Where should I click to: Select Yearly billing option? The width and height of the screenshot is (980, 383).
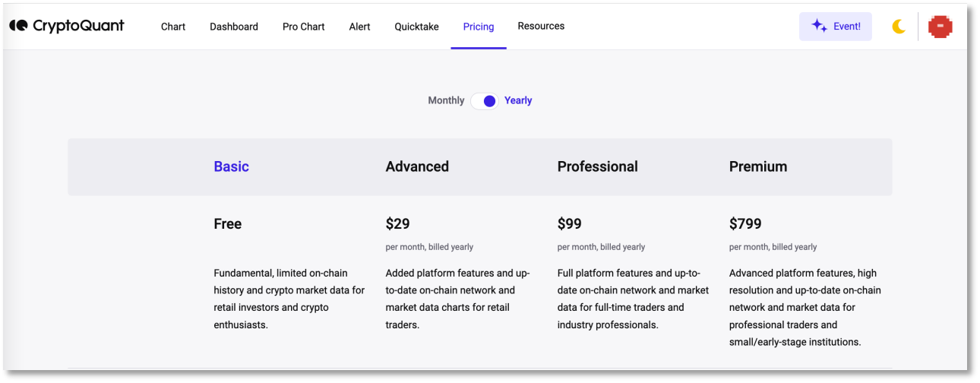coord(518,100)
